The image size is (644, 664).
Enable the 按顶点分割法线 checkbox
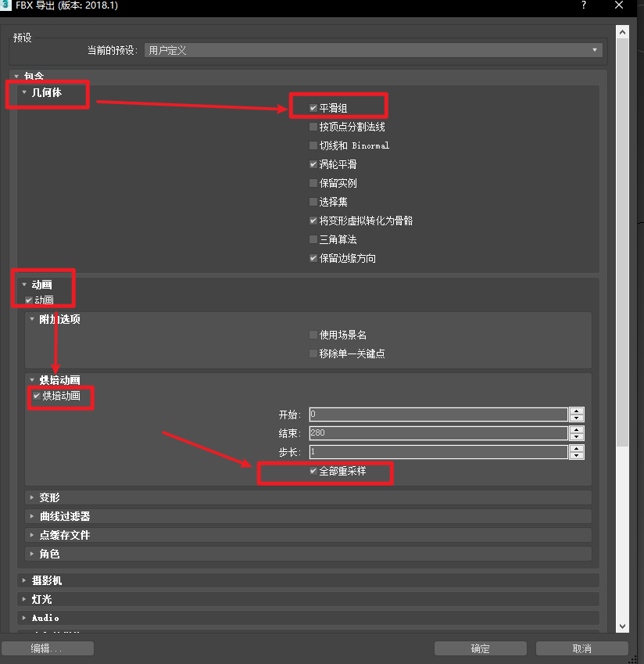tap(313, 127)
